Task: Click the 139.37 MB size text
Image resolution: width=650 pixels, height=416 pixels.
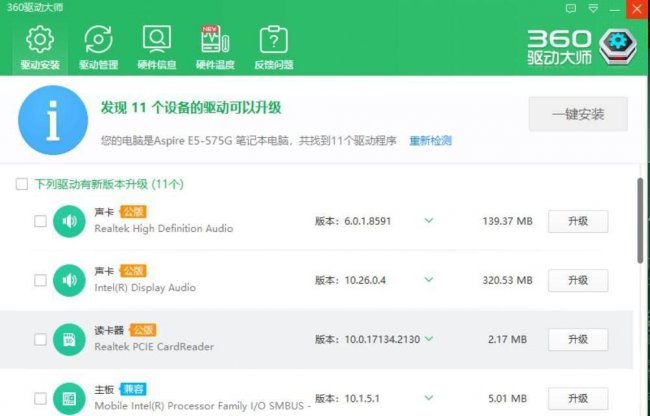Action: click(x=507, y=221)
